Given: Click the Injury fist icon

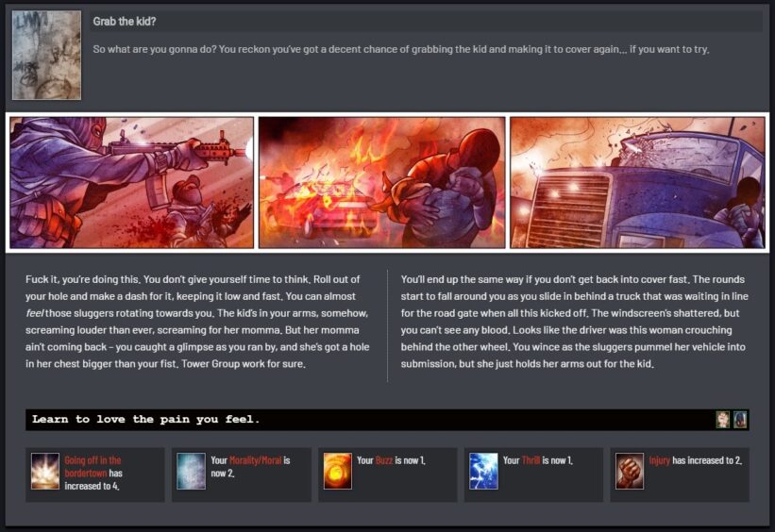Looking at the screenshot, I should (630, 471).
